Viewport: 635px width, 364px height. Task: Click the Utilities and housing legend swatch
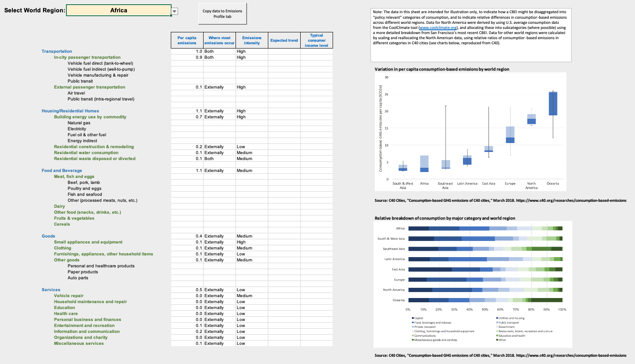pyautogui.click(x=497, y=318)
